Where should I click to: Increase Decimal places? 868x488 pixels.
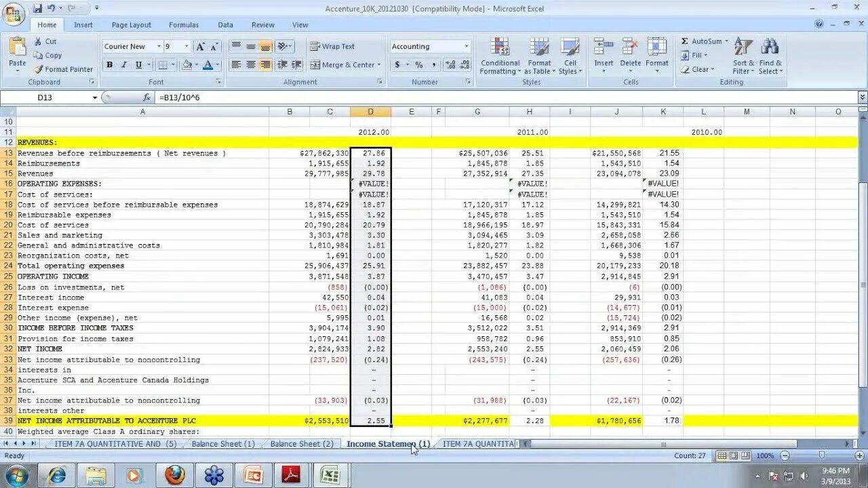tap(450, 65)
